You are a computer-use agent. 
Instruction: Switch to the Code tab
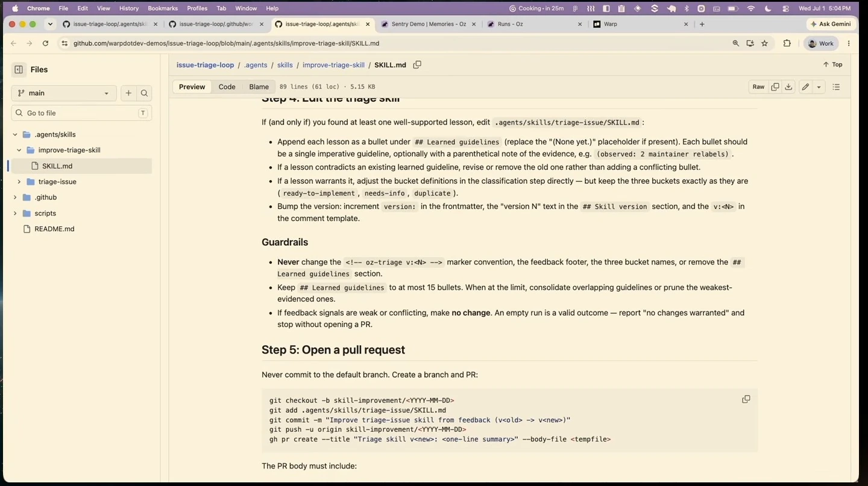(x=227, y=87)
